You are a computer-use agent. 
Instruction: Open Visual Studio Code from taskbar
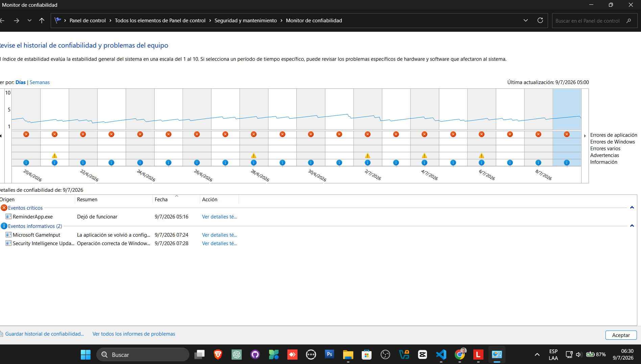pos(441,355)
